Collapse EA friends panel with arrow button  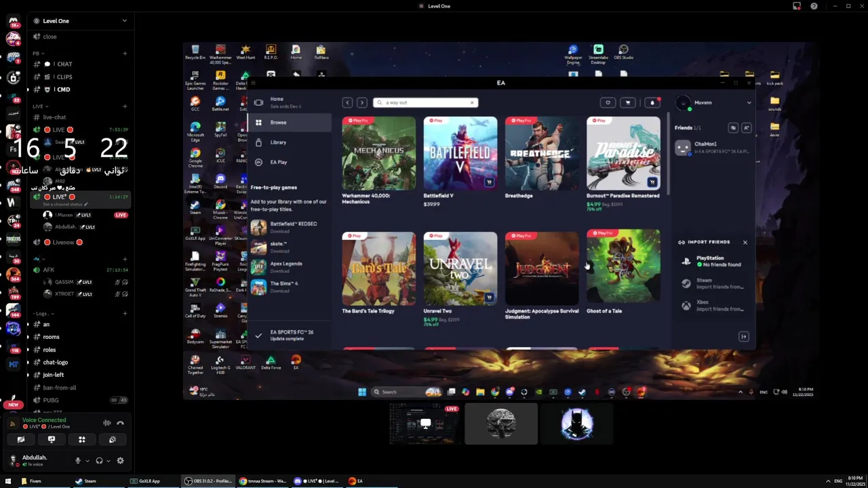(744, 336)
